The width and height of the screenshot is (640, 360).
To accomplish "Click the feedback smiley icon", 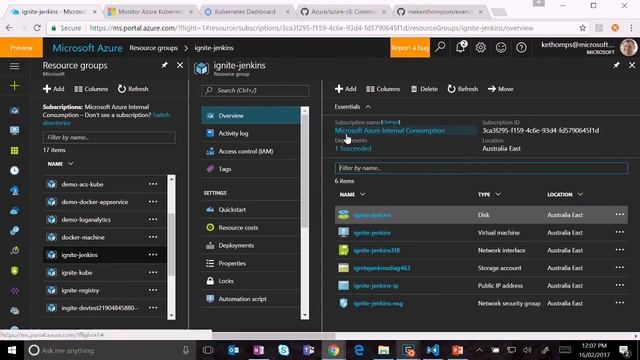I will (501, 48).
